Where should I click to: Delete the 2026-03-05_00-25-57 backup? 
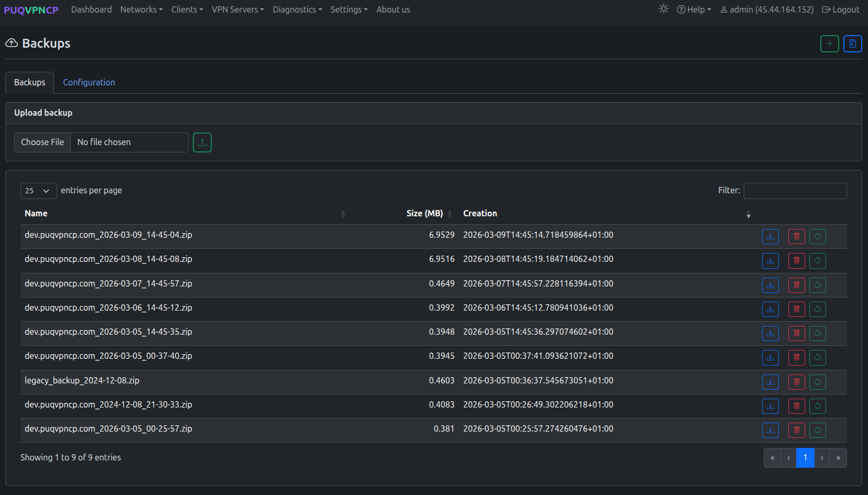pyautogui.click(x=796, y=430)
